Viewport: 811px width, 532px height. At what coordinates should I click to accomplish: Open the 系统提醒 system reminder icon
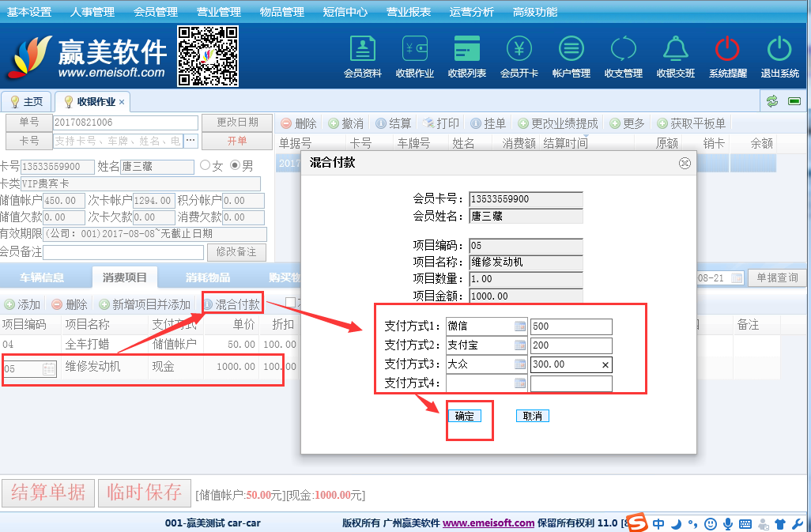(x=727, y=57)
